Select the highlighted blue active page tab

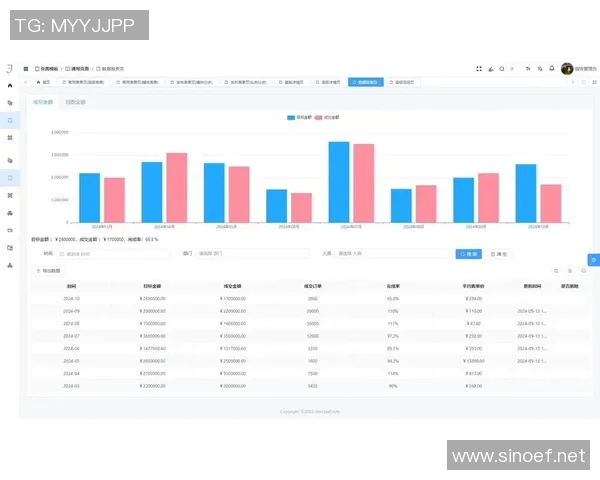click(x=366, y=82)
